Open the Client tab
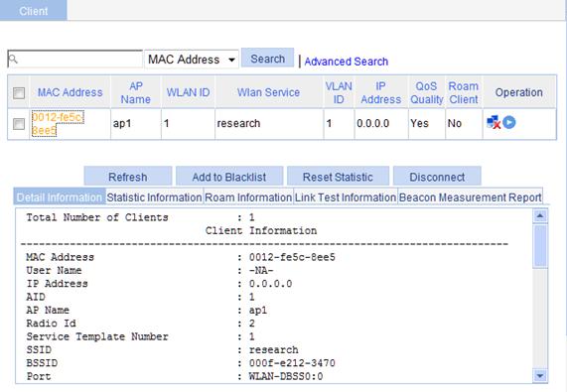The width and height of the screenshot is (567, 392). click(x=34, y=11)
